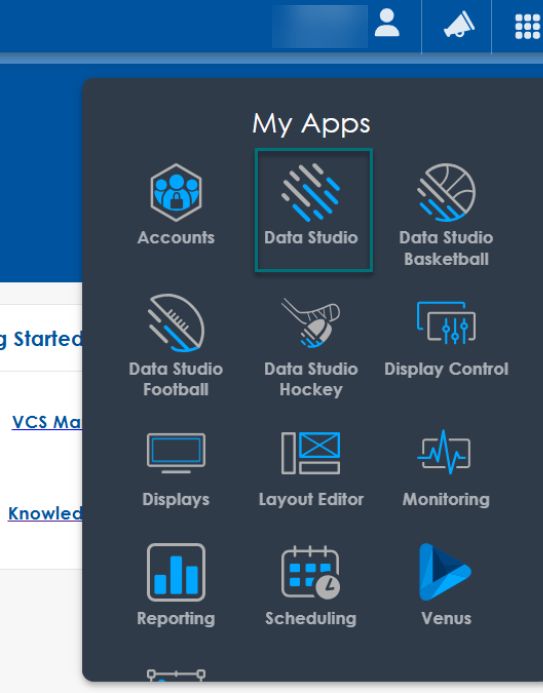Screen dimensions: 543x693
Task: Open the Knowled… link
Action: pos(45,513)
